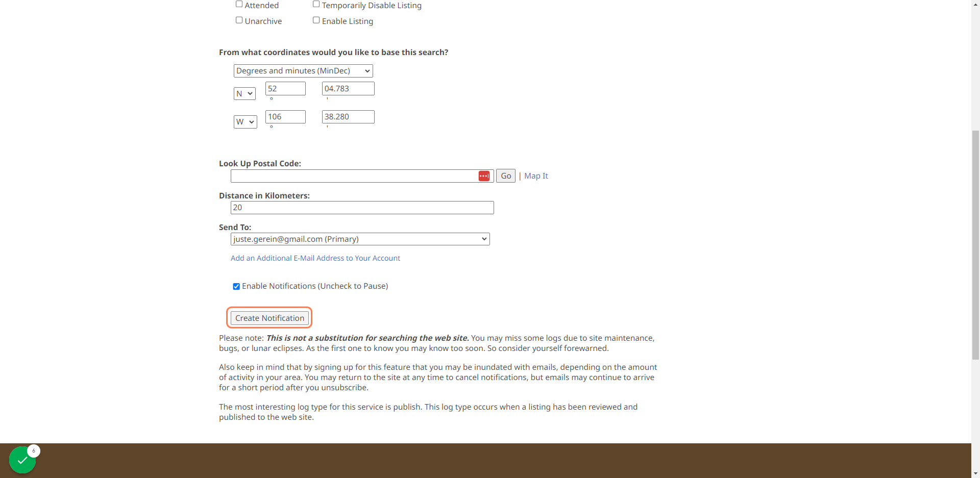The width and height of the screenshot is (980, 478).
Task: Open the green checkmark badge widget
Action: [22, 460]
